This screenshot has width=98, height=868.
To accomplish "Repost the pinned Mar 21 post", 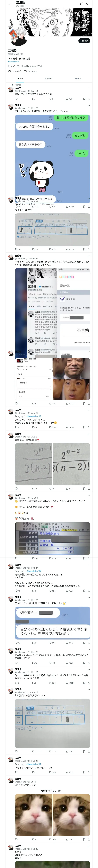I will 33,99.
